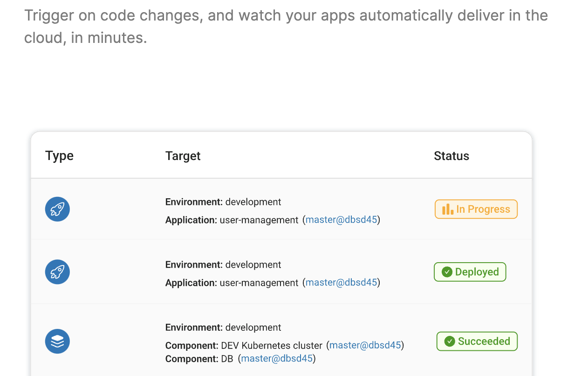
Task: Open master@dbsd45 for DEV Kubernetes cluster
Action: (x=365, y=345)
